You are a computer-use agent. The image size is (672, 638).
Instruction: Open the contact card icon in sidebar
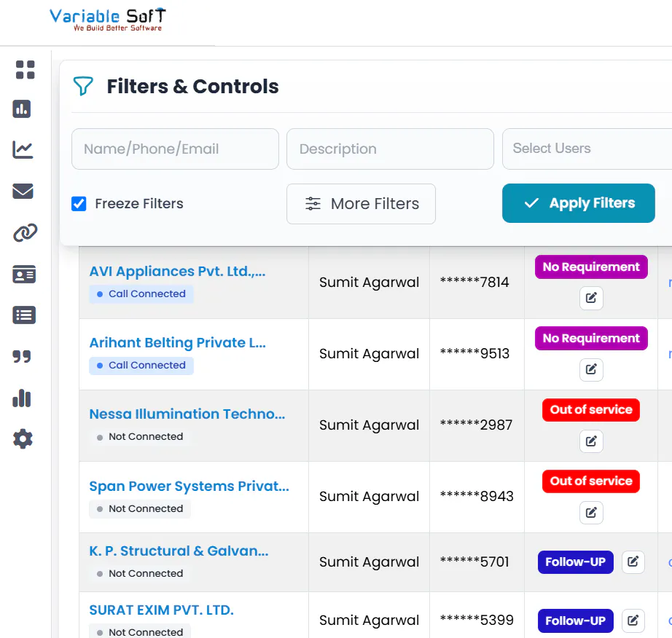tap(24, 274)
